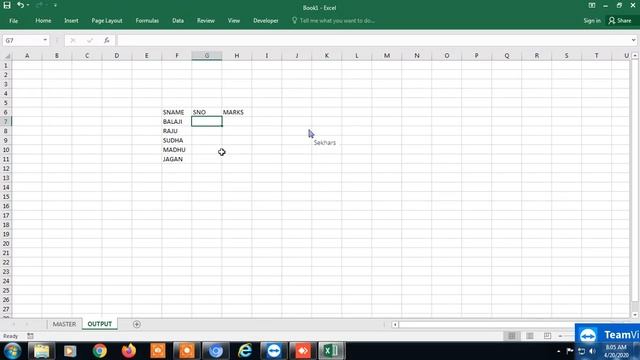Click the Share button
The image size is (640, 360).
point(620,20)
